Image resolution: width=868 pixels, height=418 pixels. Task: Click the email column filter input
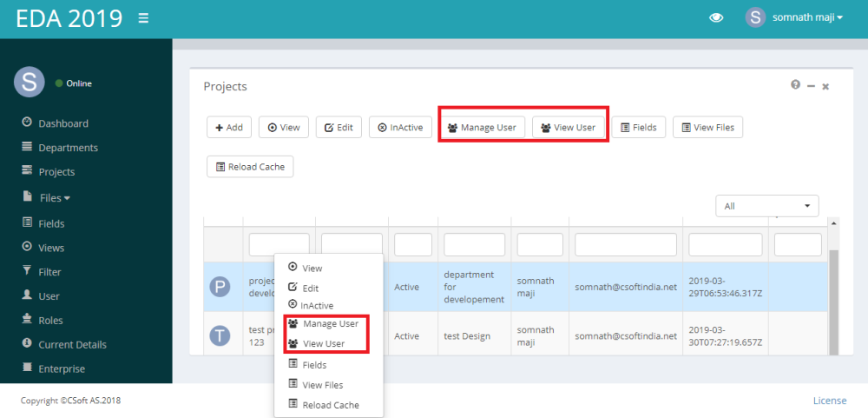(x=626, y=244)
